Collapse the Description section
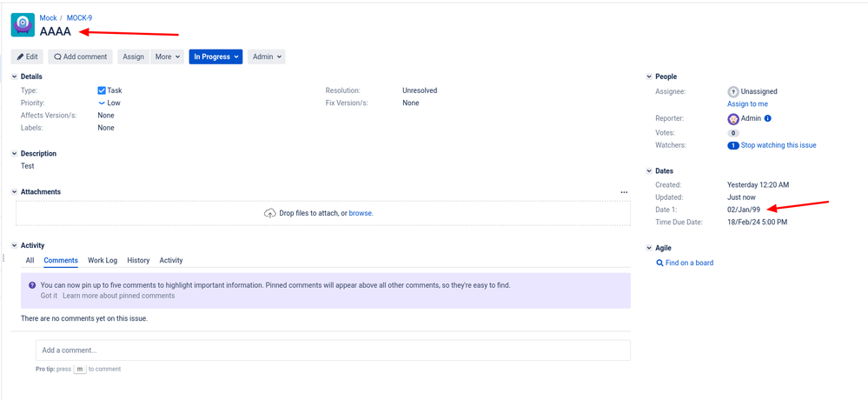This screenshot has height=400, width=868. point(15,153)
